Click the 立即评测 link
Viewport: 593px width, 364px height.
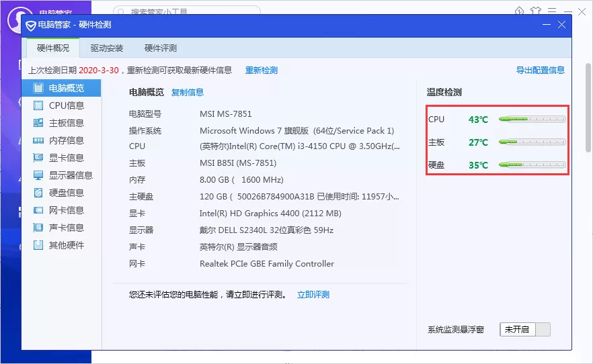pos(313,295)
